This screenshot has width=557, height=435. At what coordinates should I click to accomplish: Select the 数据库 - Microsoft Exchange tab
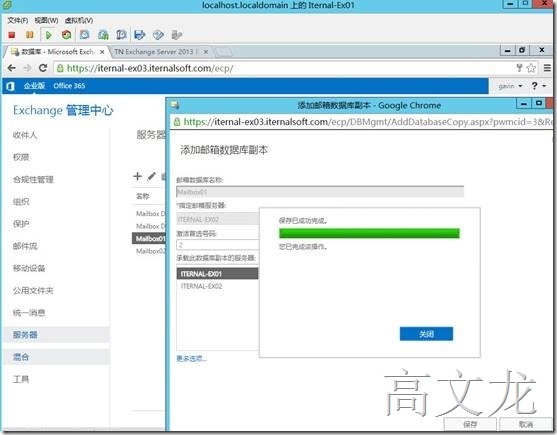click(x=57, y=52)
